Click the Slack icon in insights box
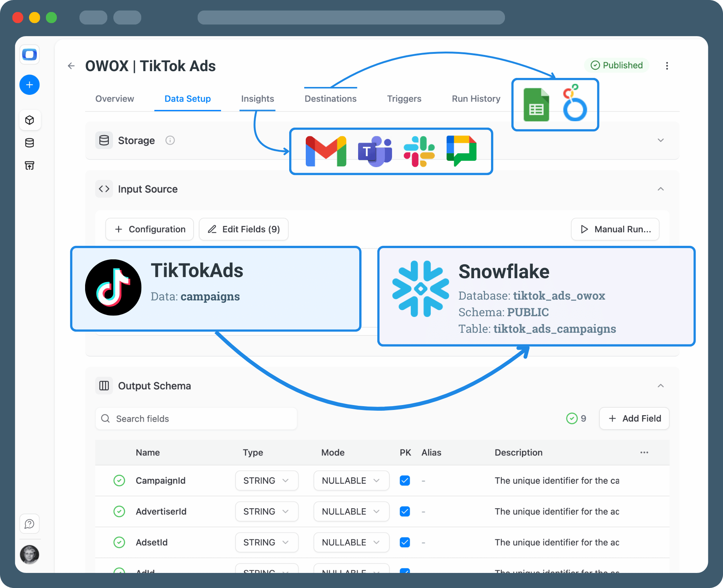This screenshot has width=723, height=588. coord(419,151)
